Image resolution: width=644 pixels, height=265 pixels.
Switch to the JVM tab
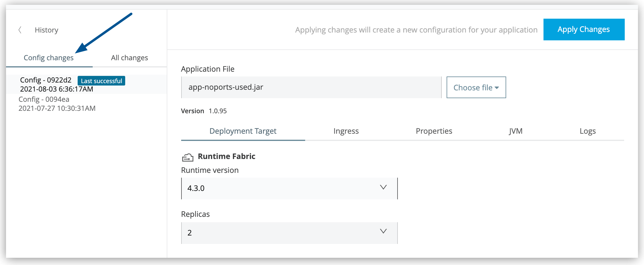(516, 131)
